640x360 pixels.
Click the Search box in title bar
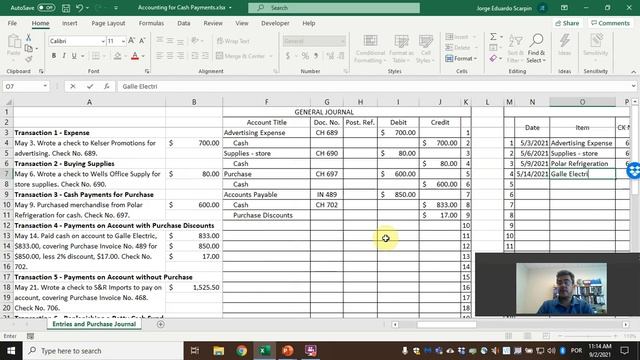pyautogui.click(x=334, y=8)
